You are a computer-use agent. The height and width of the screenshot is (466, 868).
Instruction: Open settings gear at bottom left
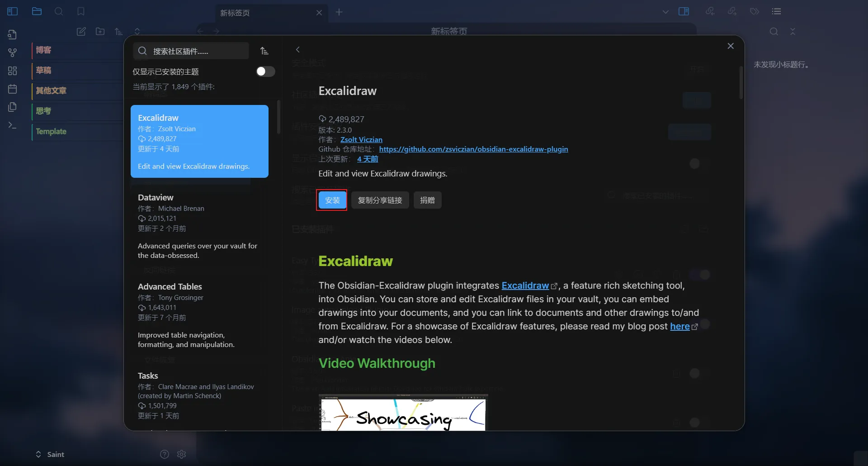pos(182,454)
